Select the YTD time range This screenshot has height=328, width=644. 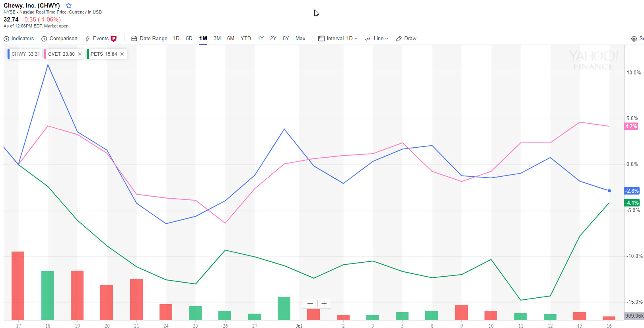point(246,39)
